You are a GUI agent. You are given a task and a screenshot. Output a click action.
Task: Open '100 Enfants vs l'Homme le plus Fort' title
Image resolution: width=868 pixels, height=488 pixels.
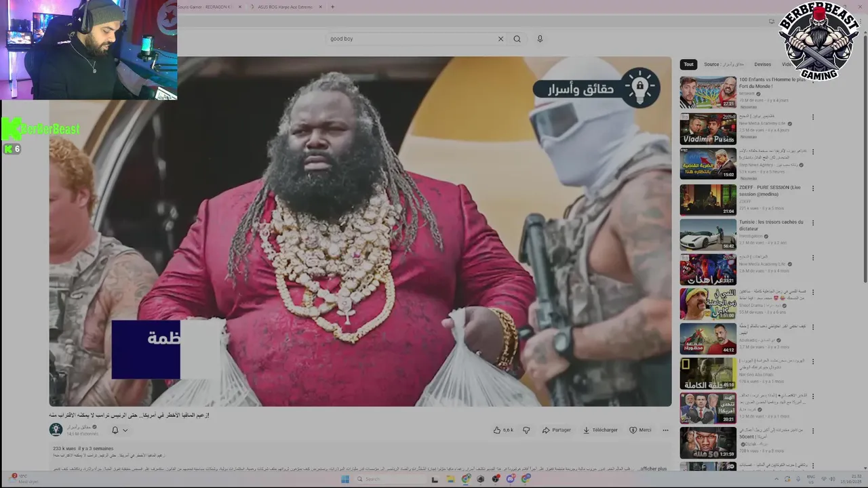(x=772, y=83)
